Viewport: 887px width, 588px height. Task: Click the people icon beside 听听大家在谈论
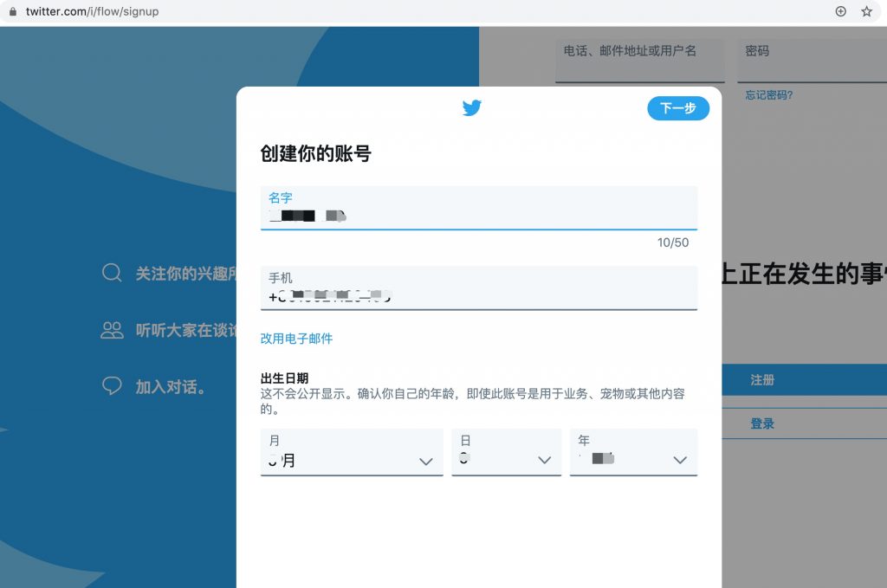(112, 330)
